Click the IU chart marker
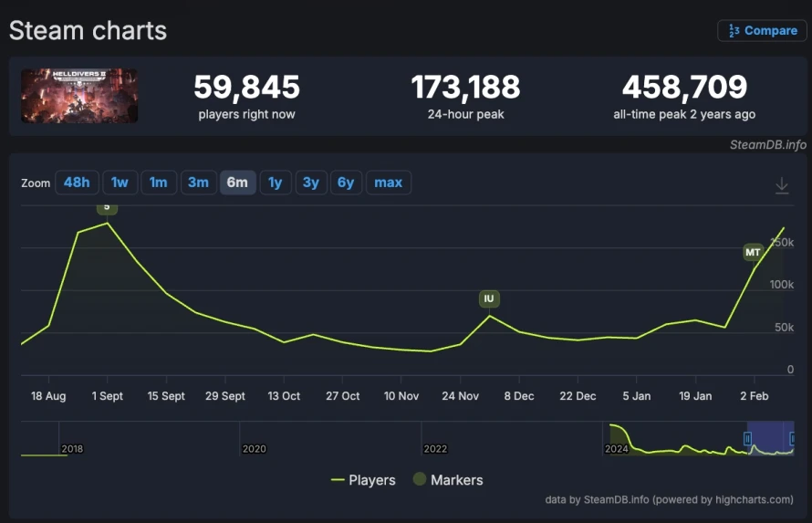The height and width of the screenshot is (523, 812). pos(489,298)
